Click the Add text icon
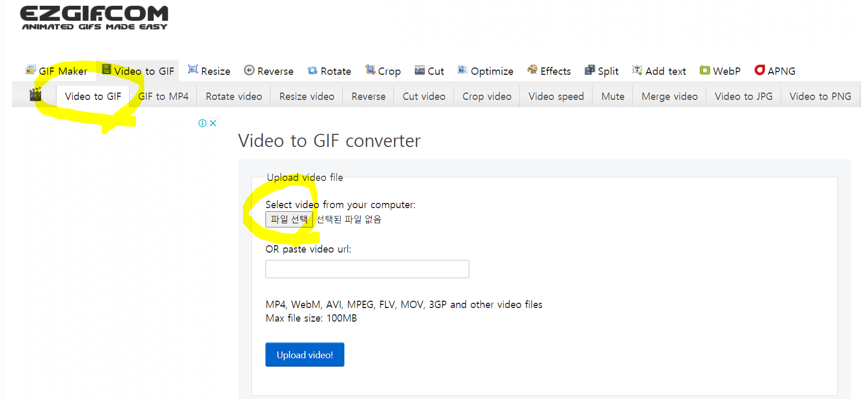The width and height of the screenshot is (868, 399). [637, 70]
